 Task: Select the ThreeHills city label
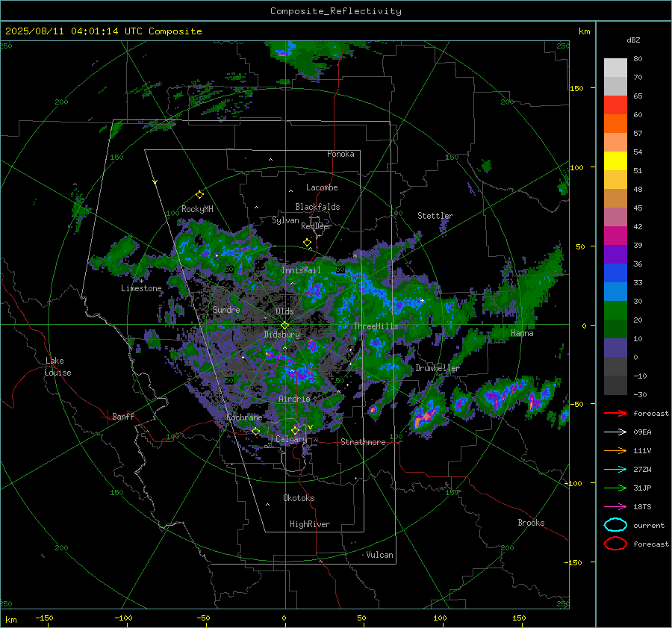[x=376, y=326]
